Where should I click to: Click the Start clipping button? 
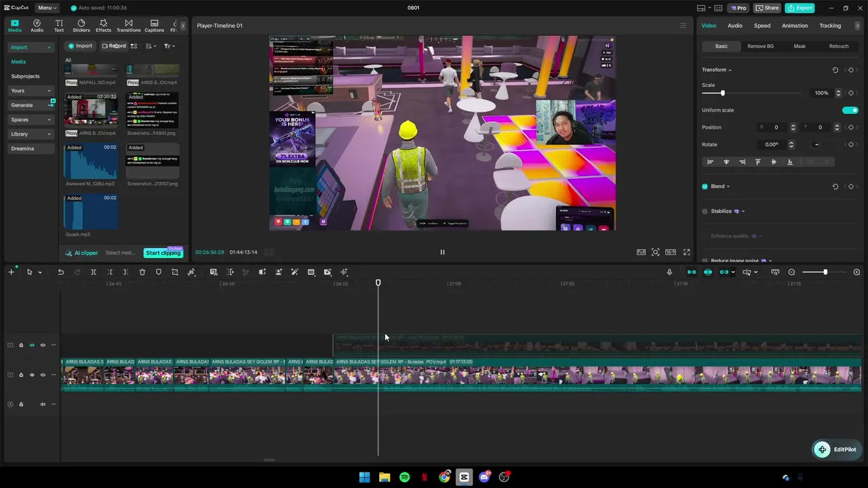click(x=163, y=253)
